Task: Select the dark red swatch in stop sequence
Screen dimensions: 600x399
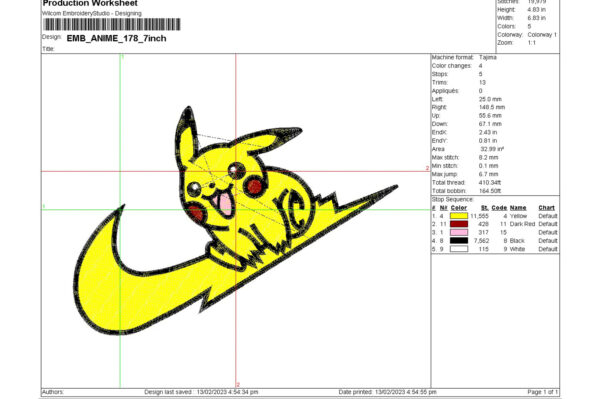Action: 459,224
